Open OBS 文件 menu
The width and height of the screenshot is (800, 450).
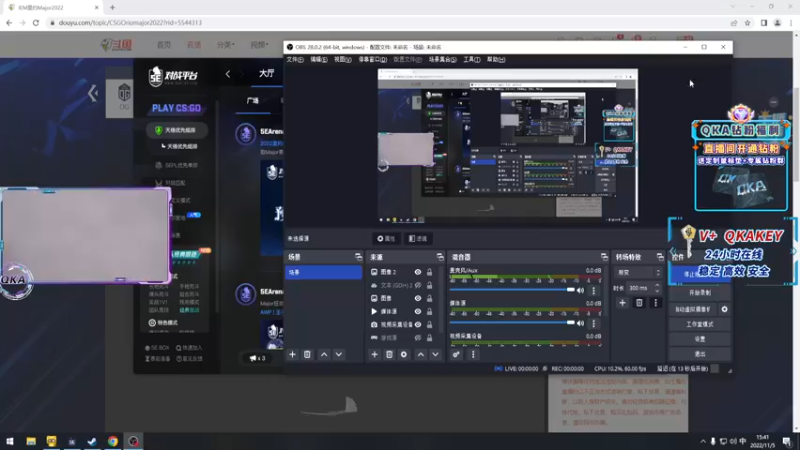295,60
